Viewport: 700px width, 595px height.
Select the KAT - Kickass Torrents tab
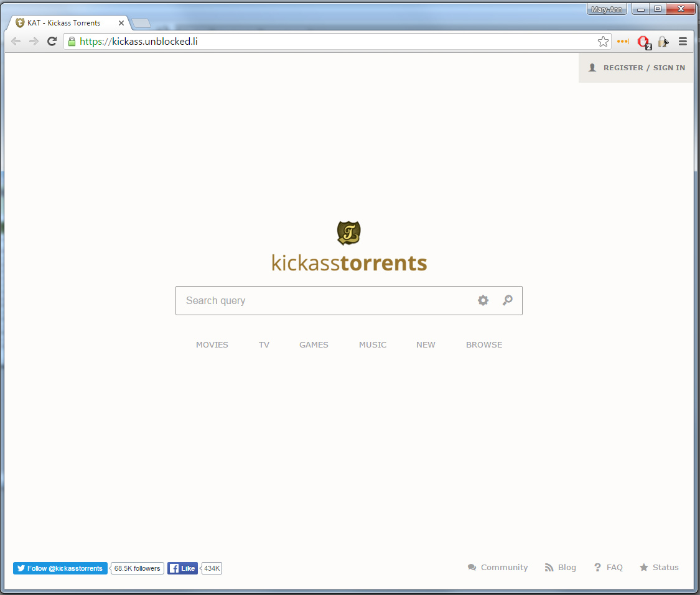point(68,23)
